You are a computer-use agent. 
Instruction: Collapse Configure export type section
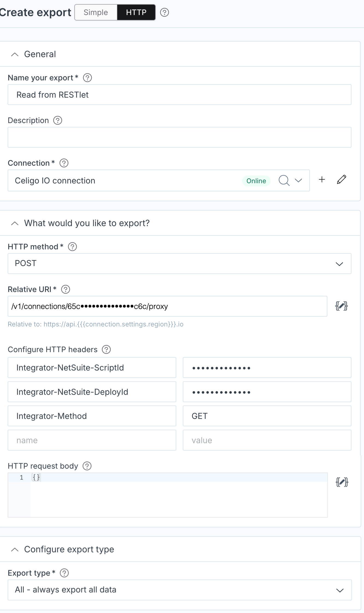[x=15, y=550]
